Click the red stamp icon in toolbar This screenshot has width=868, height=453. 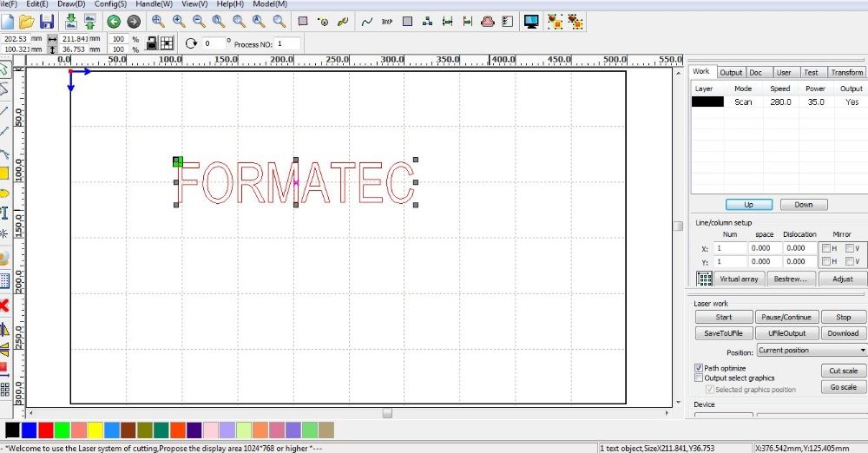[x=487, y=22]
